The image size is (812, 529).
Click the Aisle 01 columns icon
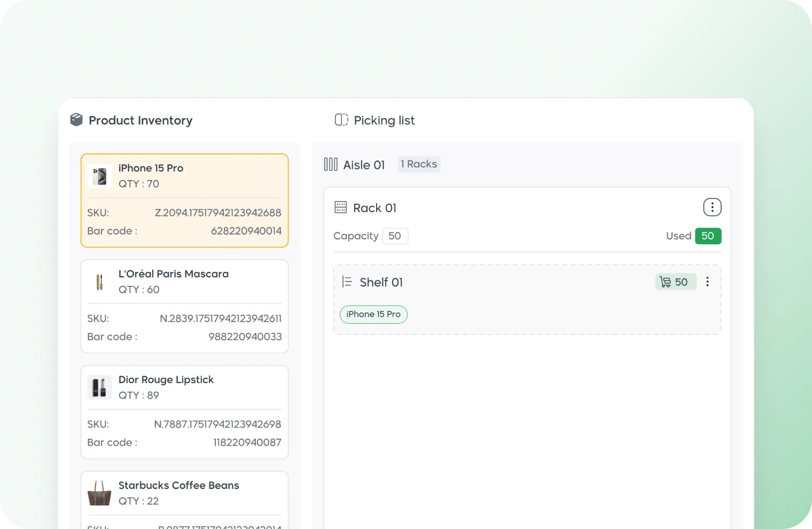coord(331,165)
